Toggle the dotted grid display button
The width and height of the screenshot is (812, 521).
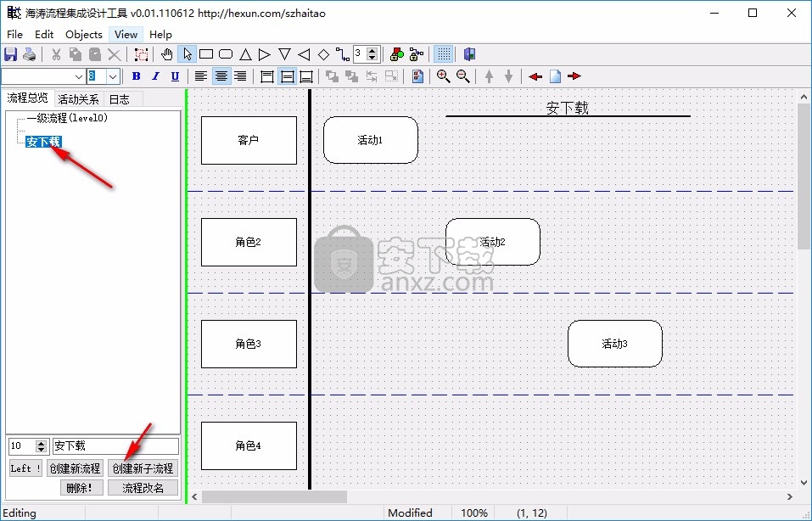coord(443,54)
